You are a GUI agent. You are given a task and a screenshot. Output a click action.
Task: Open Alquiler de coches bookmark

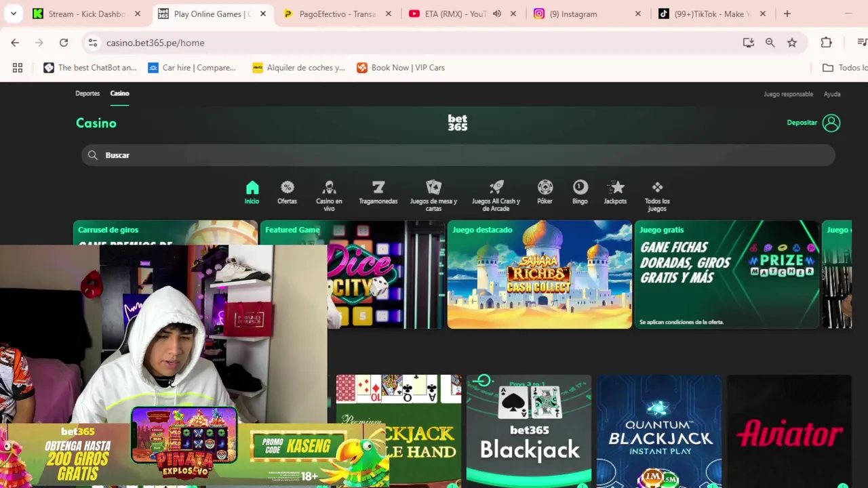tap(298, 68)
